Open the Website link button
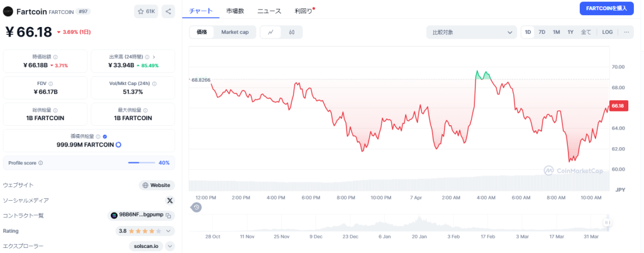This screenshot has width=644, height=253. tap(157, 185)
